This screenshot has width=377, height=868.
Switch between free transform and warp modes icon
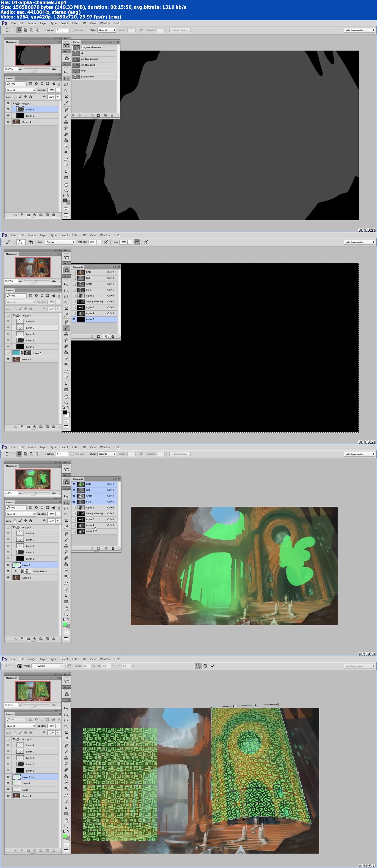click(198, 666)
